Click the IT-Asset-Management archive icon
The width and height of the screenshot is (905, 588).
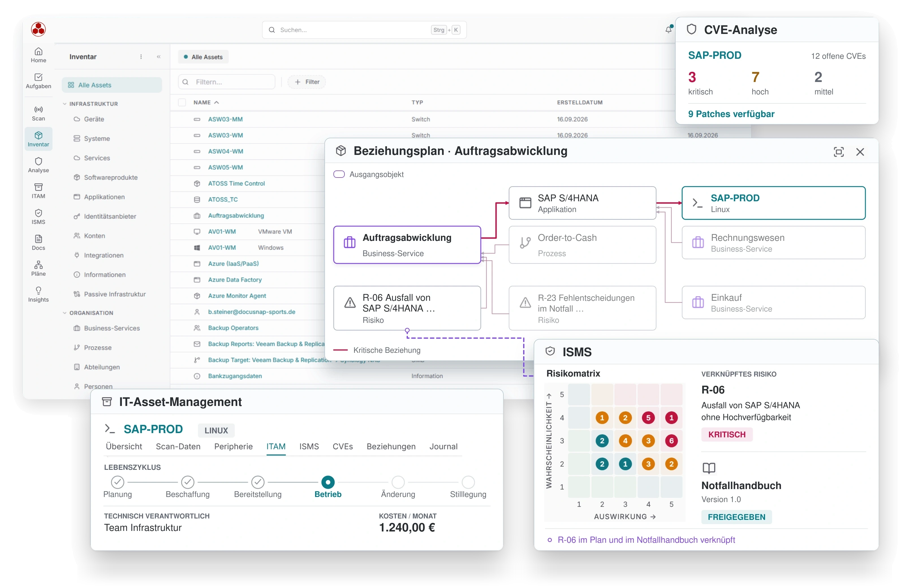pos(107,401)
